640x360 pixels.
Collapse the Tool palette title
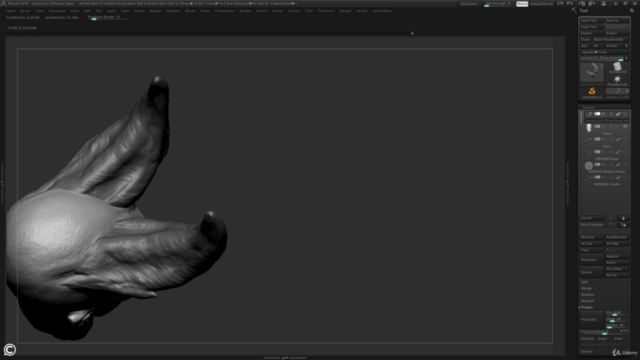[584, 11]
